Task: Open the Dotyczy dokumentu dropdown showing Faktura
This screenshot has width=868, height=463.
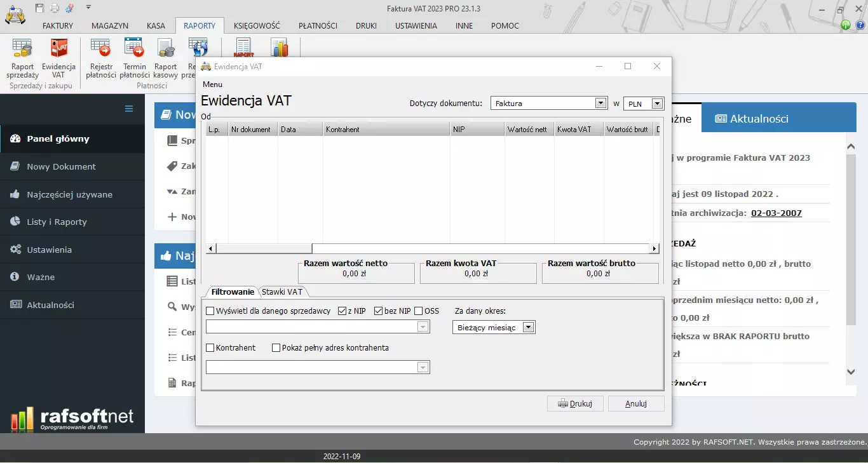Action: coord(600,102)
